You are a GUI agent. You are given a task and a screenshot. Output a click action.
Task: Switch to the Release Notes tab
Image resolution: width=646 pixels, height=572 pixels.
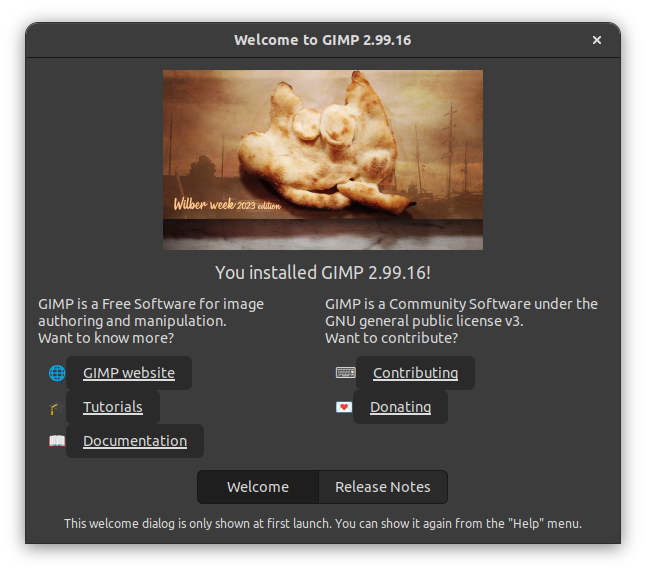coord(383,487)
